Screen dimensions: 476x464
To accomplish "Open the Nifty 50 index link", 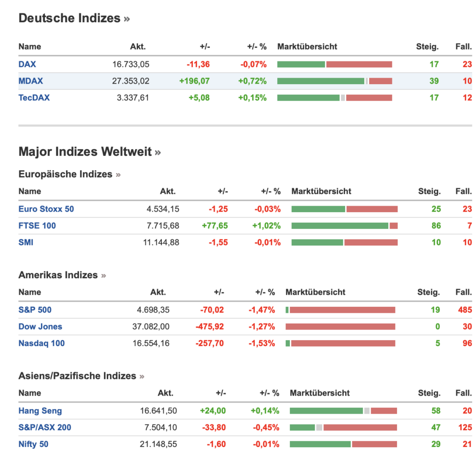I will [x=33, y=444].
